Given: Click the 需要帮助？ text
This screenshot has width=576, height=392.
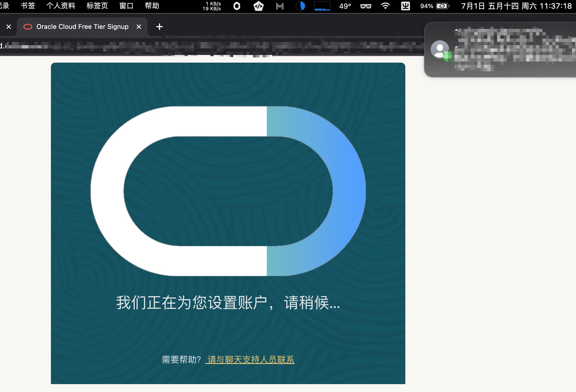Looking at the screenshot, I should (182, 360).
